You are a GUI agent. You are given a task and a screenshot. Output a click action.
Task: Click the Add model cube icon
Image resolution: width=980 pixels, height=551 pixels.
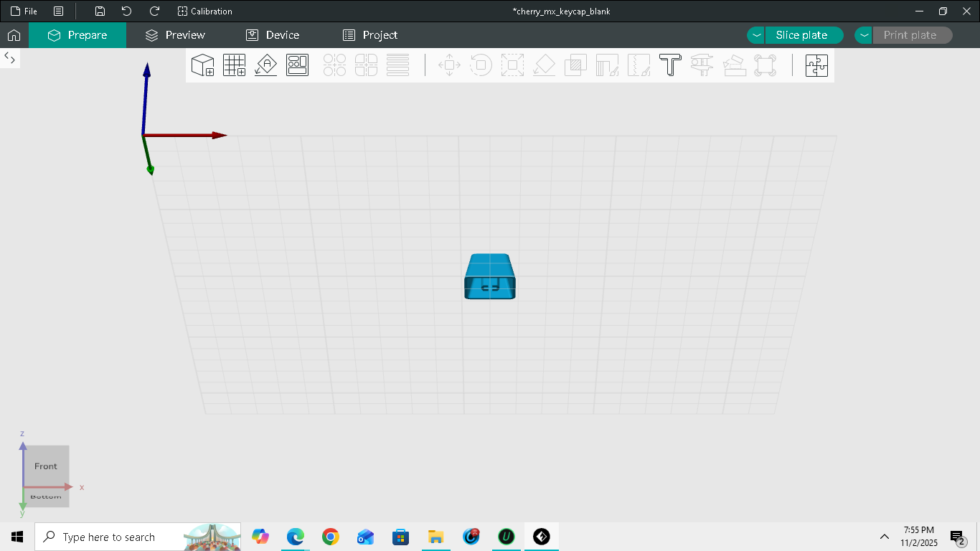tap(203, 65)
